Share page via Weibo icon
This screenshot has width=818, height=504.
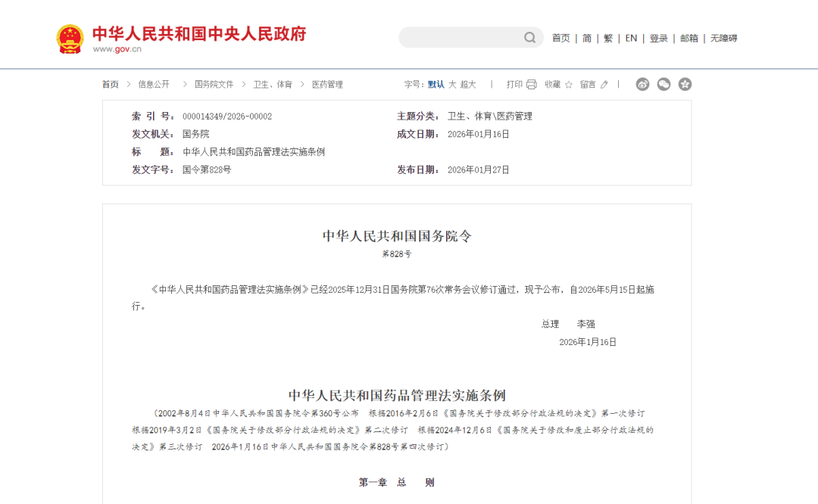coord(642,85)
